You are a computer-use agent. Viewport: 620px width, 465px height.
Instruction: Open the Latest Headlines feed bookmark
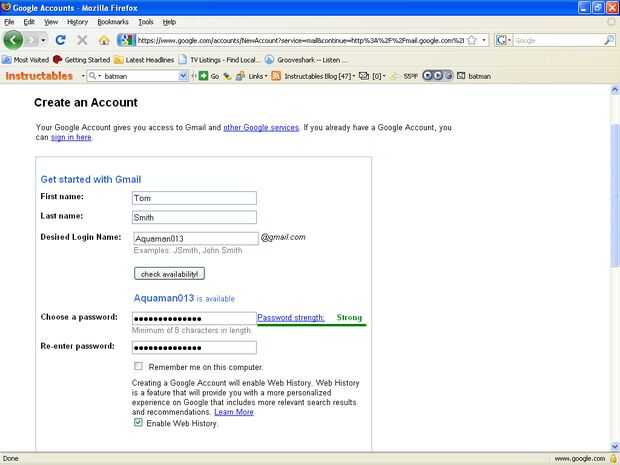(x=144, y=60)
